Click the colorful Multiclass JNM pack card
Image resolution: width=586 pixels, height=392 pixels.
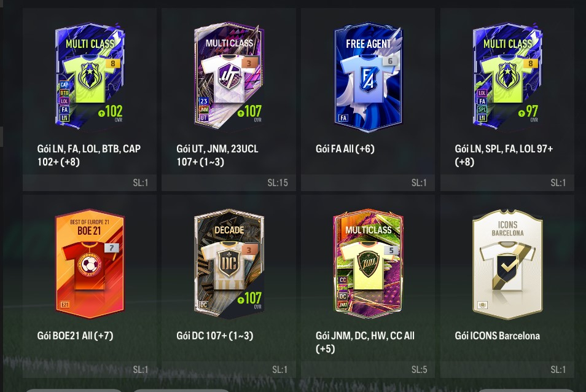coord(368,264)
